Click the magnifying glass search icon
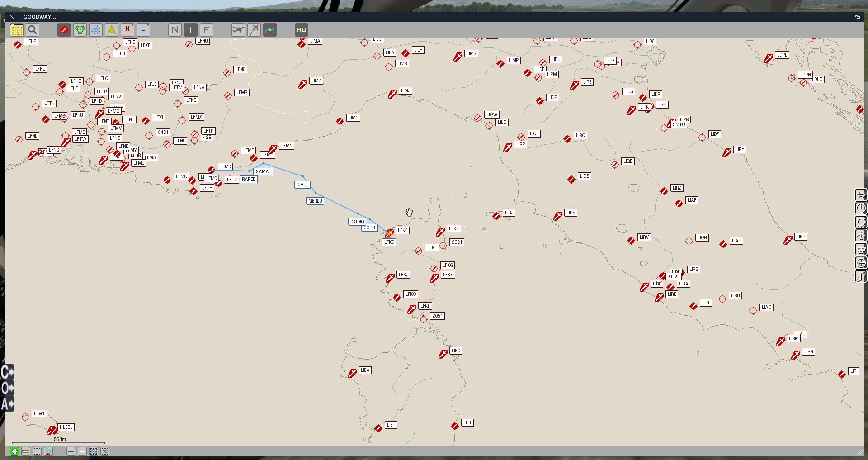868x460 pixels. pos(33,30)
